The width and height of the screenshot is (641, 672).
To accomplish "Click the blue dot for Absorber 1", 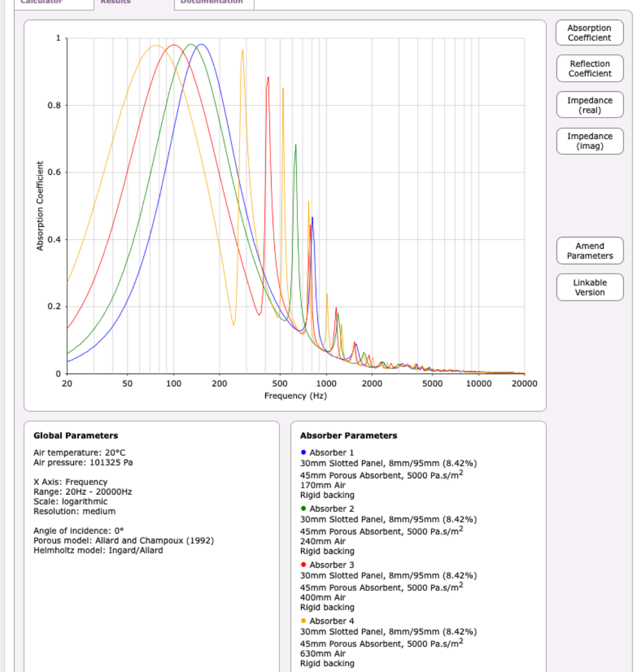I will pyautogui.click(x=303, y=452).
